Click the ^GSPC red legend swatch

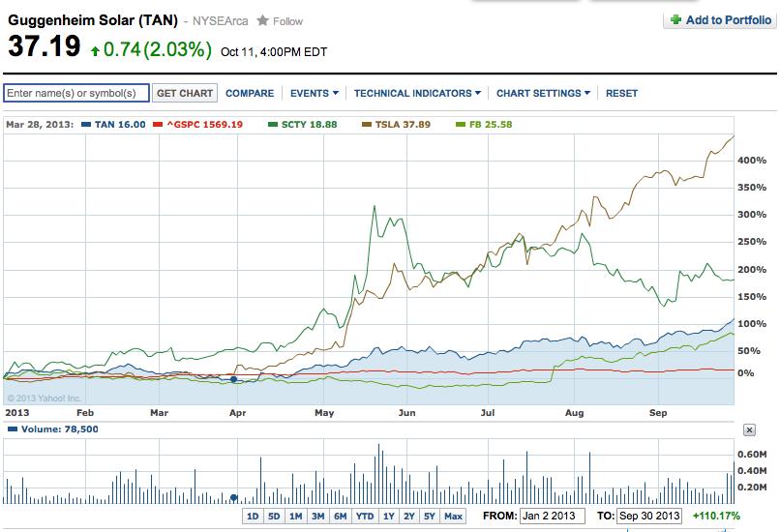(158, 125)
